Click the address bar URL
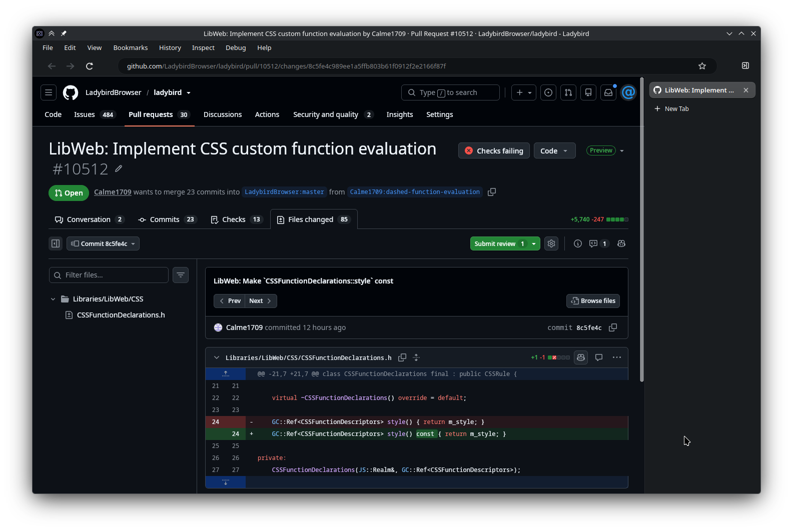The image size is (793, 532). 286,66
